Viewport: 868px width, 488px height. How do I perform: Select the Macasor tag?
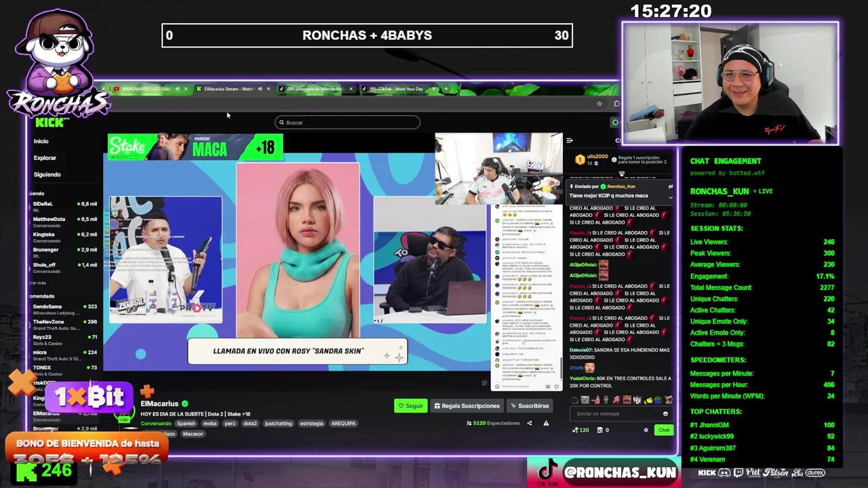tap(193, 434)
